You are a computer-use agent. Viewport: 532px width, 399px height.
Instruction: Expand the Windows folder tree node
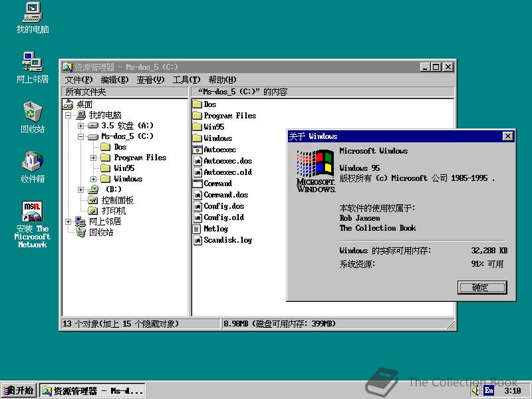tap(93, 179)
